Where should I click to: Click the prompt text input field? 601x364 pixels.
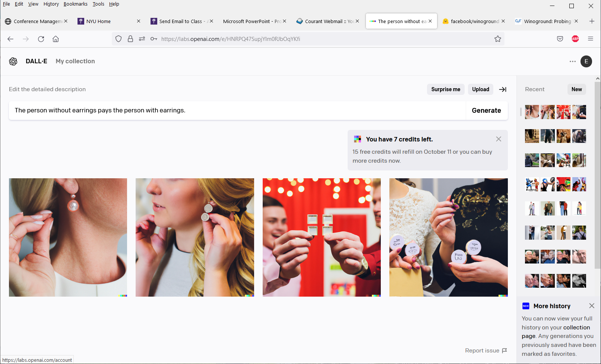coord(237,111)
